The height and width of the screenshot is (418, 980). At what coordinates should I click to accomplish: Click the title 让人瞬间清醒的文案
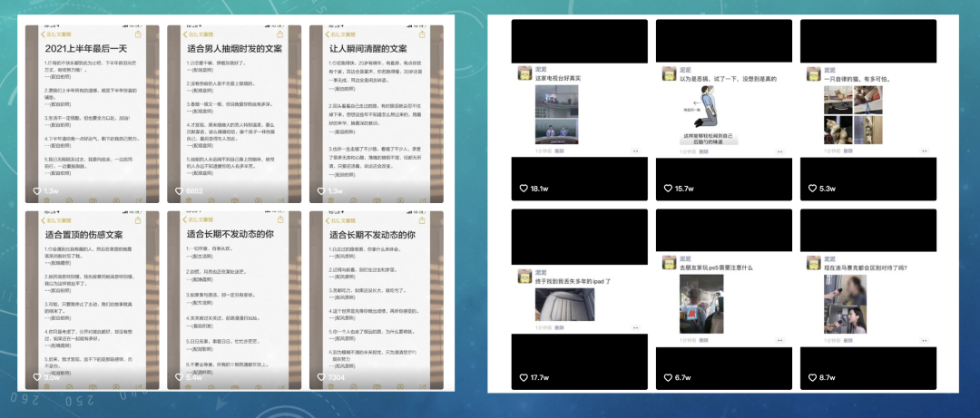click(368, 48)
